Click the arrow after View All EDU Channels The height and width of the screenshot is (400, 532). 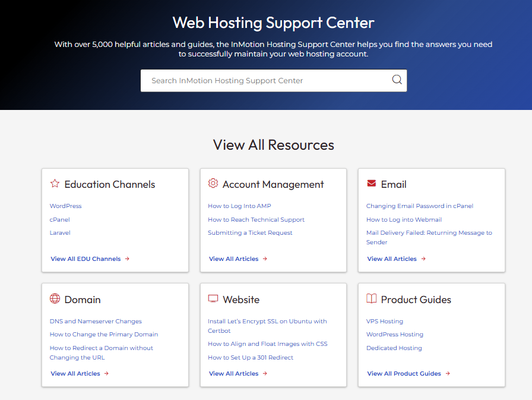point(127,259)
